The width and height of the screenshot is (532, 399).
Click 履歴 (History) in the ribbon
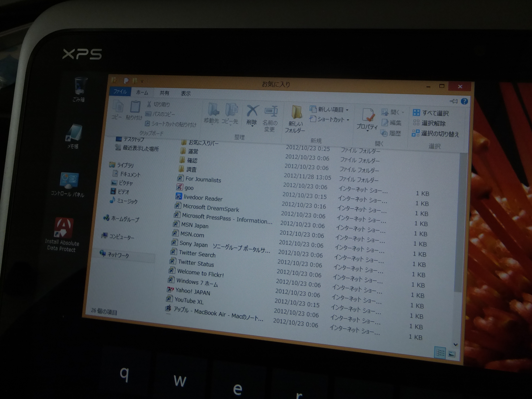391,133
